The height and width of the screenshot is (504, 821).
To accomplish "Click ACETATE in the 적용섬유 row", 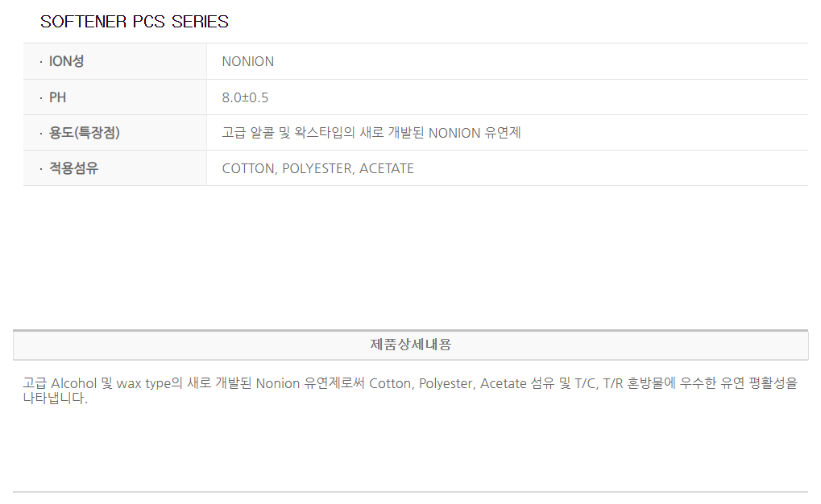I will 387,168.
